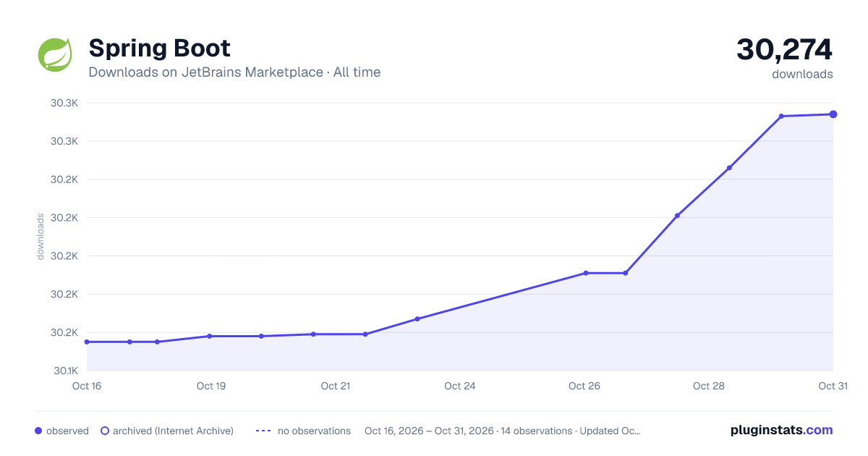The height and width of the screenshot is (456, 868).
Task: Select the data point above the Oct 26 label
Action: pos(586,273)
